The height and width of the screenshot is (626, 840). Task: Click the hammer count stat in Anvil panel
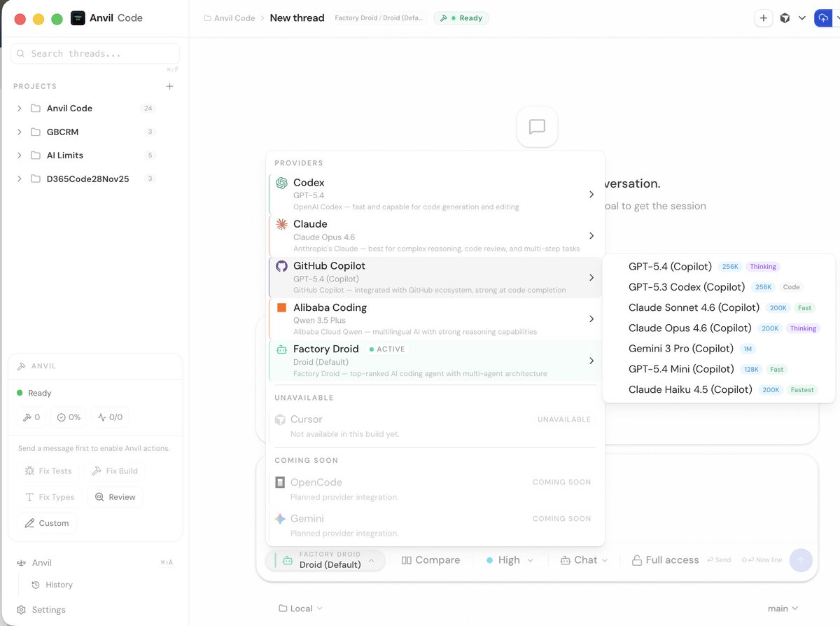pos(31,417)
